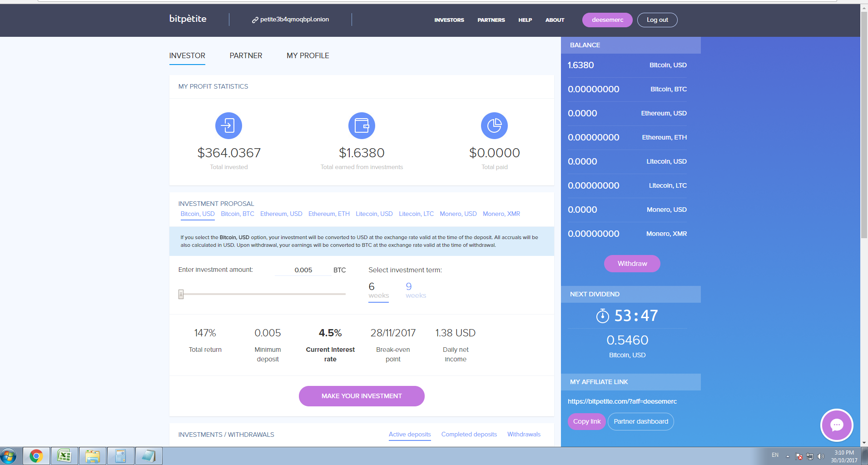Click the taskbar clock showing 3:10 PM
The width and height of the screenshot is (868, 465).
click(x=844, y=456)
